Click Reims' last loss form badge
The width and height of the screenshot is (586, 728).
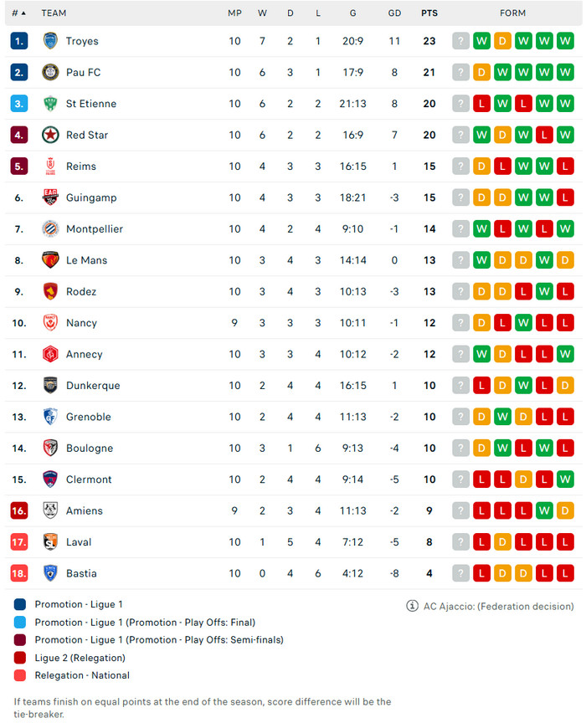[565, 167]
